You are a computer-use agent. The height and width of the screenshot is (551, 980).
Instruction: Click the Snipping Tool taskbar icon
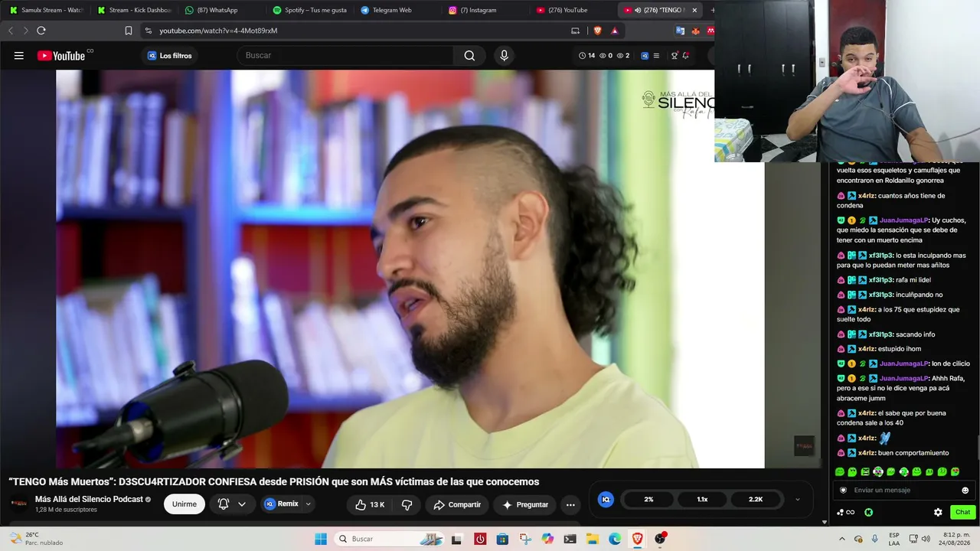coord(525,539)
